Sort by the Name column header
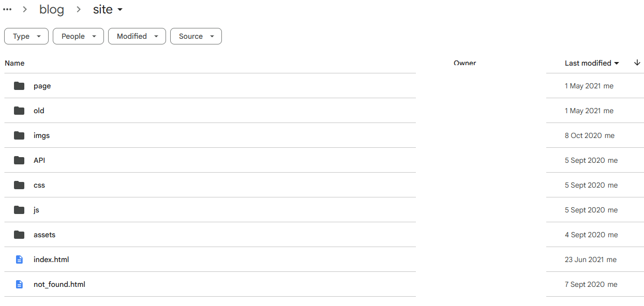644x306 pixels. [x=14, y=63]
